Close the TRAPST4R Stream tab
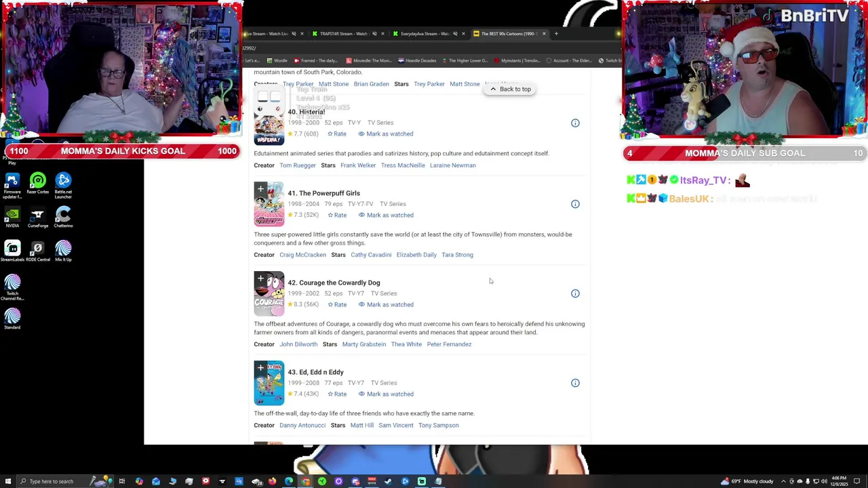 point(382,33)
